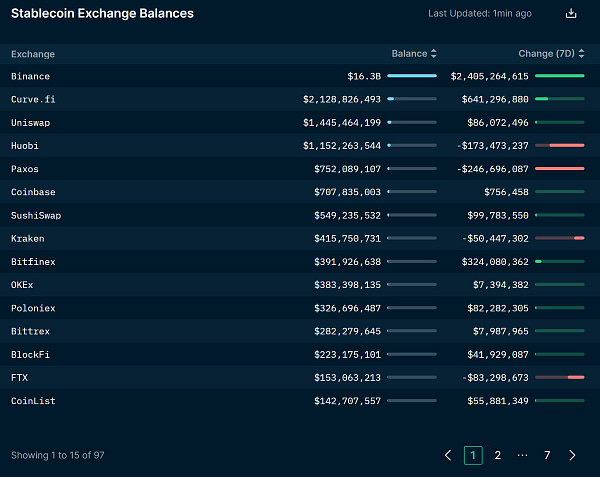Select the Binance row name

tap(30, 76)
